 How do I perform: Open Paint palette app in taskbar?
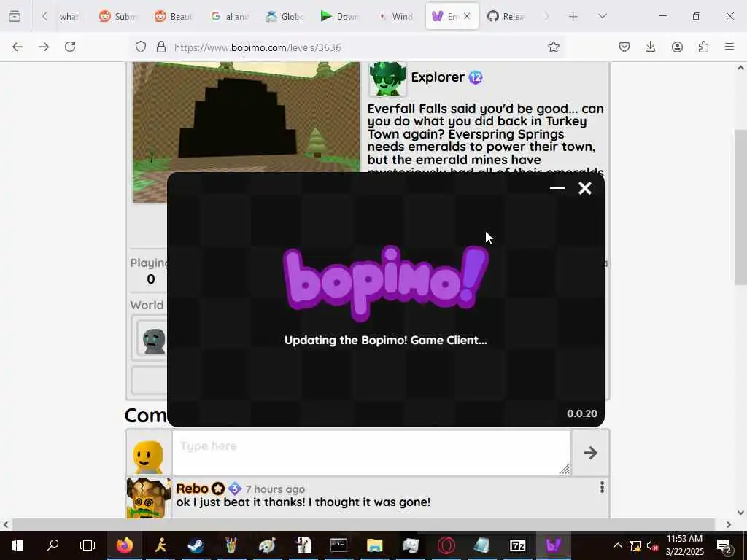pyautogui.click(x=267, y=545)
